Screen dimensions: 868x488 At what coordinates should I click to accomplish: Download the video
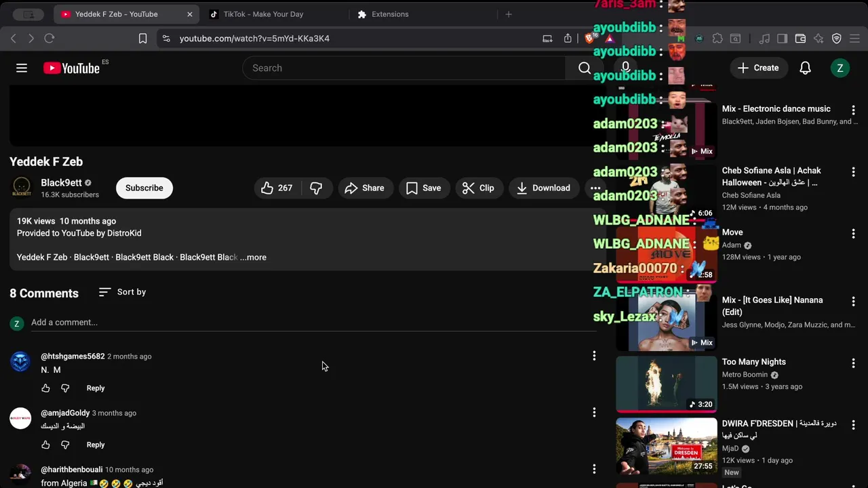click(x=542, y=188)
